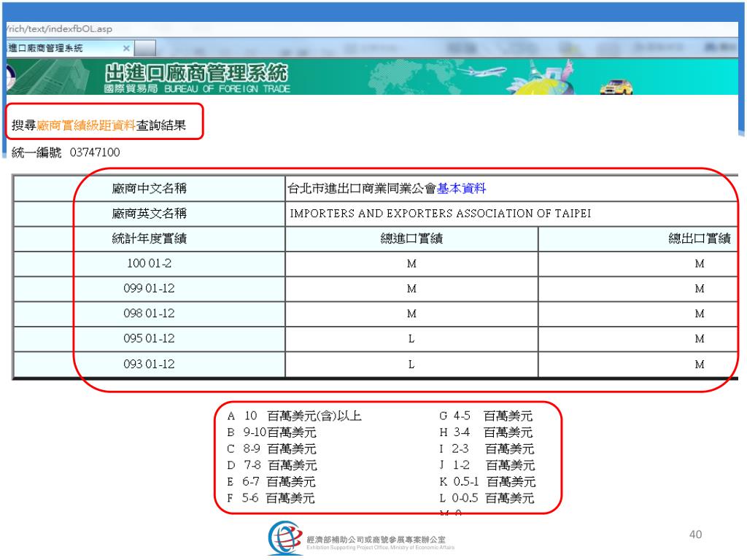Select the 095 01-12 year row cell

[149, 338]
